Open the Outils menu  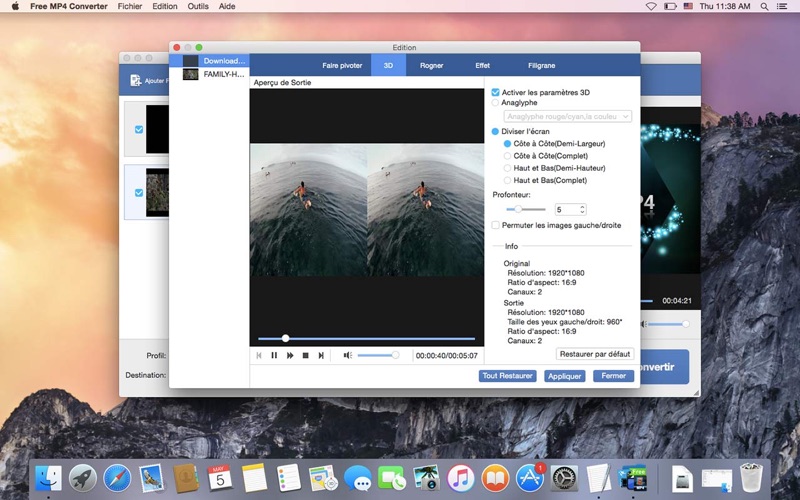pos(198,6)
